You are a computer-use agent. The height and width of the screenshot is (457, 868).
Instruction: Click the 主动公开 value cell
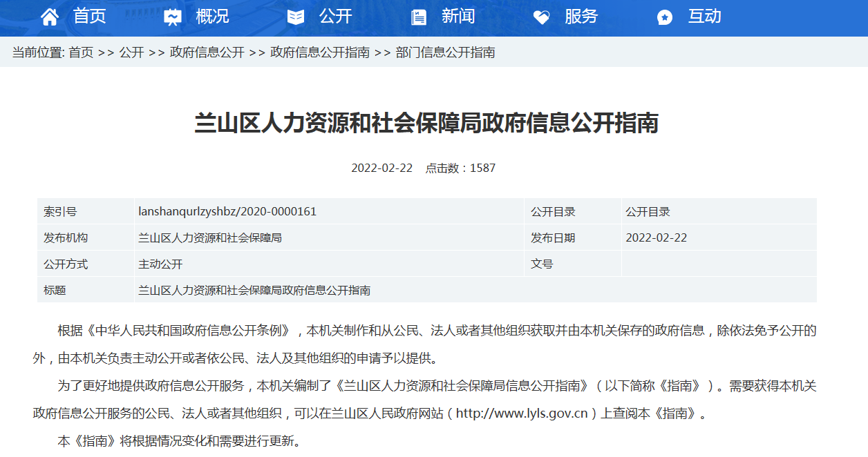330,264
